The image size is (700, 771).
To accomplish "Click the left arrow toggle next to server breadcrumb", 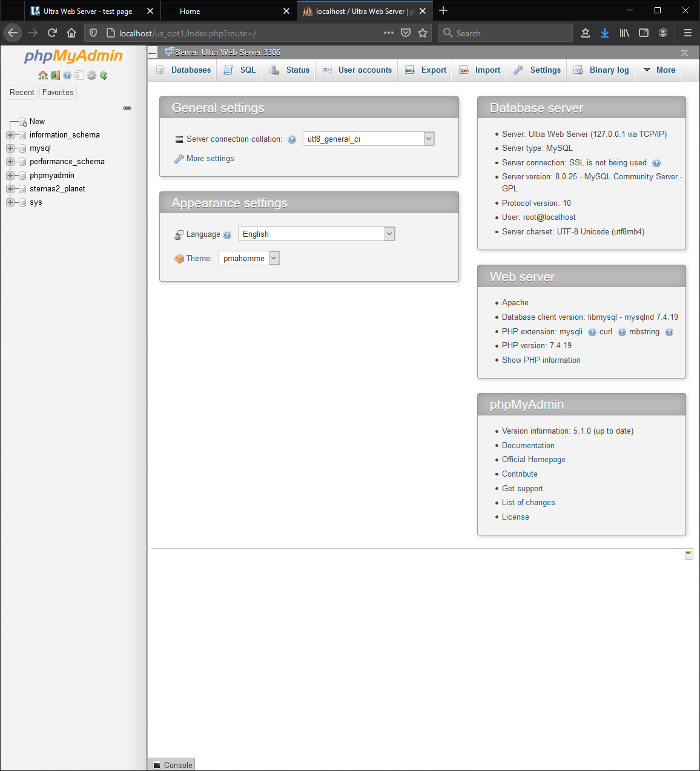I will 153,53.
